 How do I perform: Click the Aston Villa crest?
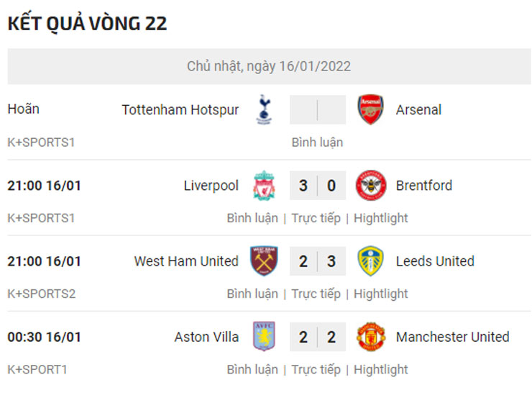(264, 337)
